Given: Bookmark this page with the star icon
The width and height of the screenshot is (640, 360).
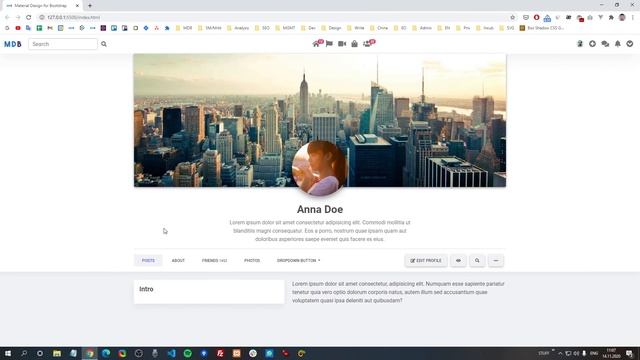Looking at the screenshot, I should [512, 17].
